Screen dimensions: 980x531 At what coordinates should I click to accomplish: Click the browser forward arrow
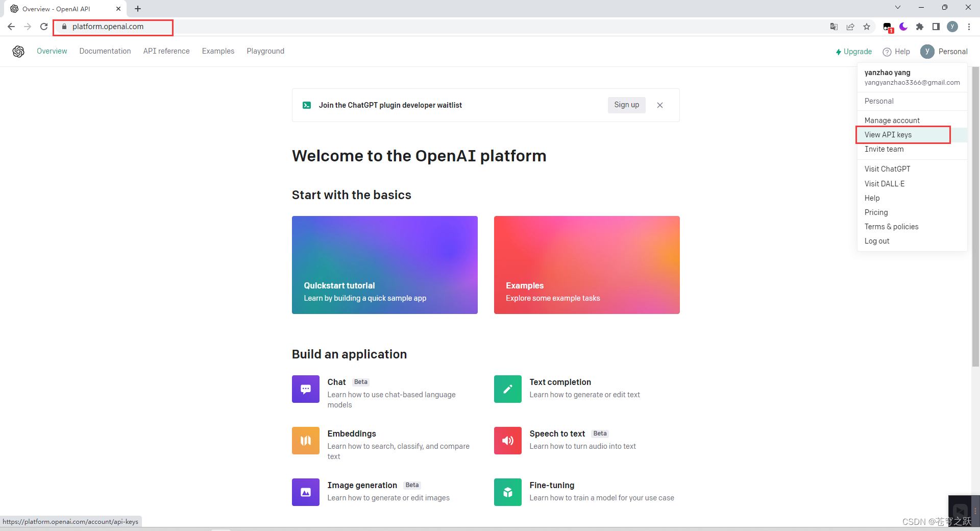click(x=28, y=27)
